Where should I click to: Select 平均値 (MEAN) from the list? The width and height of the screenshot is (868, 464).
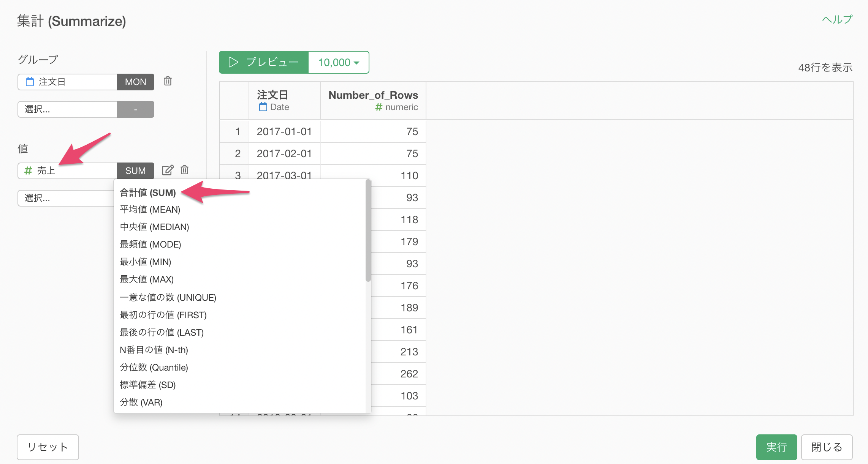click(150, 210)
